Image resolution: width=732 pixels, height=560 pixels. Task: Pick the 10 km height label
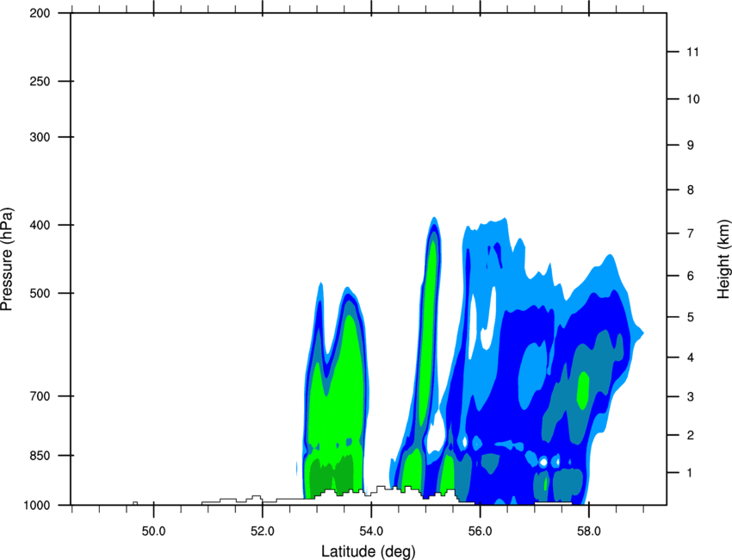tap(692, 99)
